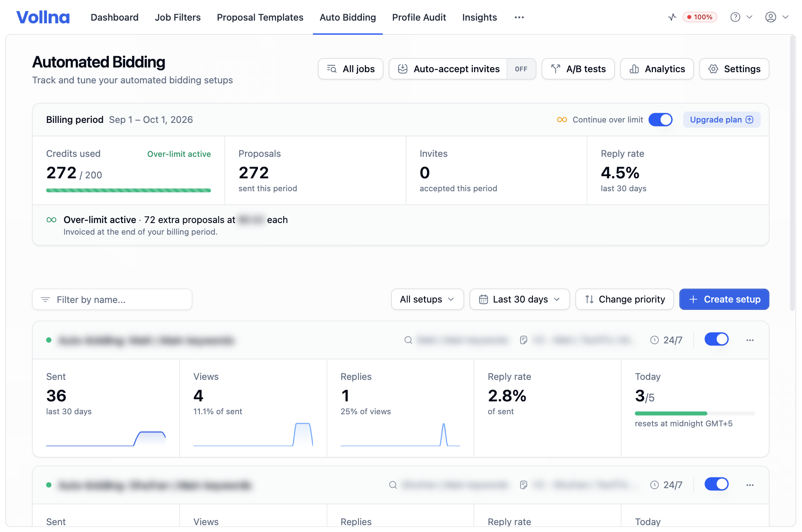Go to the Dashboard tab

[x=115, y=18]
